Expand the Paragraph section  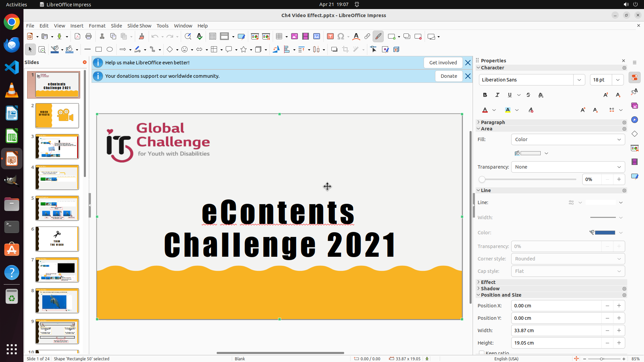click(492, 122)
